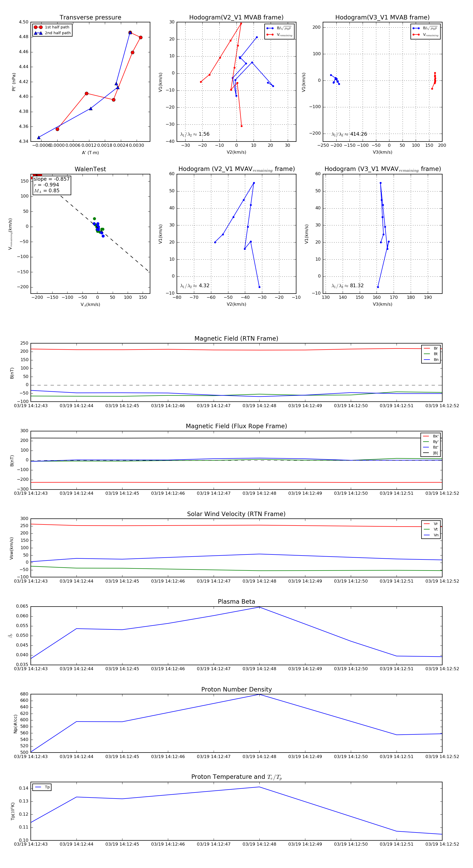Click the λ1/λ3 ≈ 81.32 annotation
Viewport: 473px width, 868px height.
point(347,286)
